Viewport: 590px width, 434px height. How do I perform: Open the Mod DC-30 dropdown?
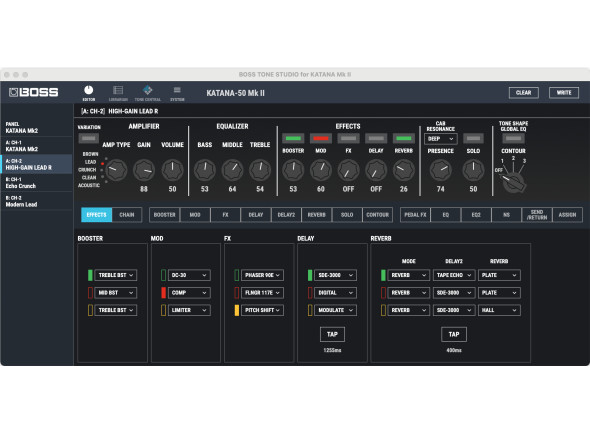click(189, 275)
